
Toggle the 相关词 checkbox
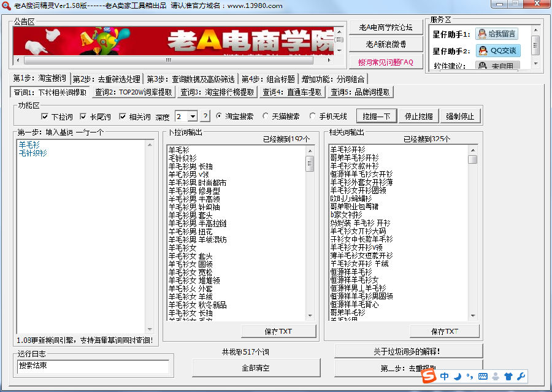pyautogui.click(x=122, y=116)
